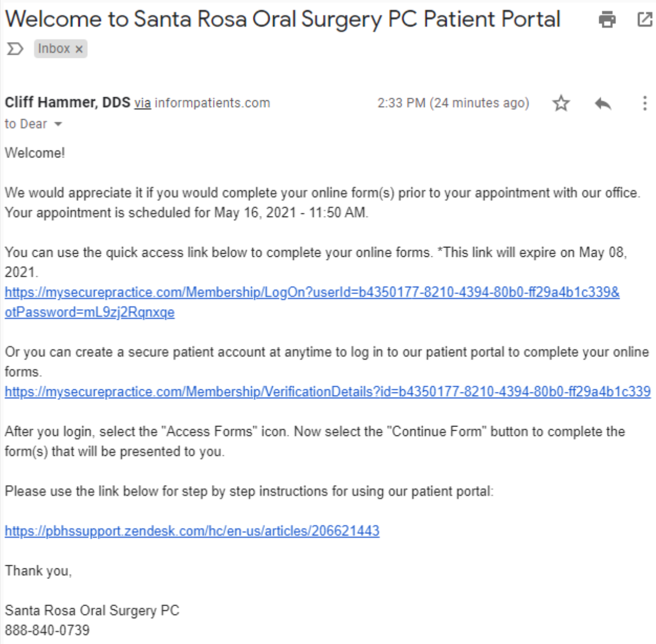Open the three-dot More options menu
The width and height of the screenshot is (656, 644).
tap(644, 103)
